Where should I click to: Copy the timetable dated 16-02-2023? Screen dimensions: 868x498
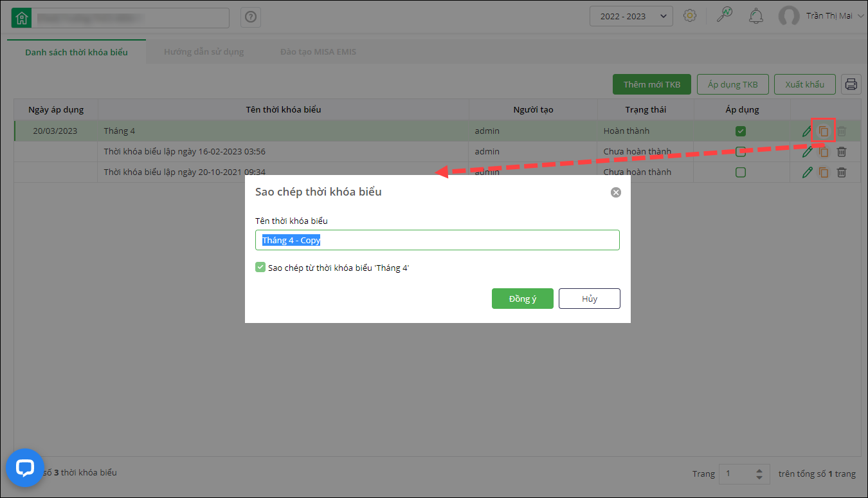(x=824, y=152)
